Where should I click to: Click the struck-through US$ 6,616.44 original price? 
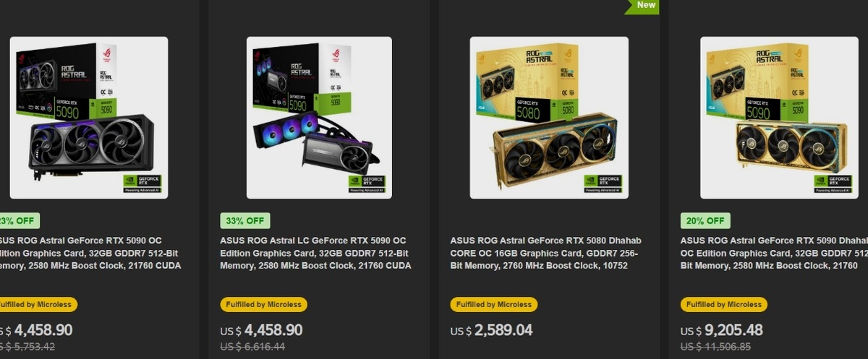point(252,347)
